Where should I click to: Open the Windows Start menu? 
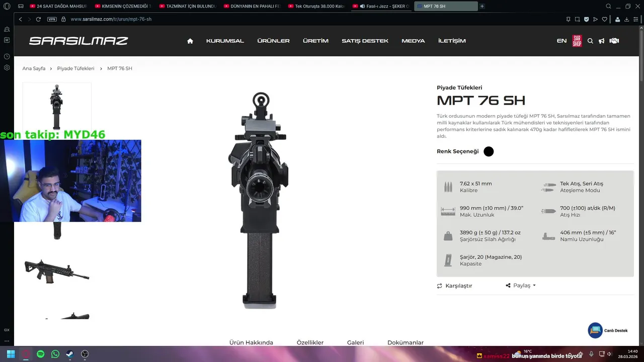tap(11, 354)
